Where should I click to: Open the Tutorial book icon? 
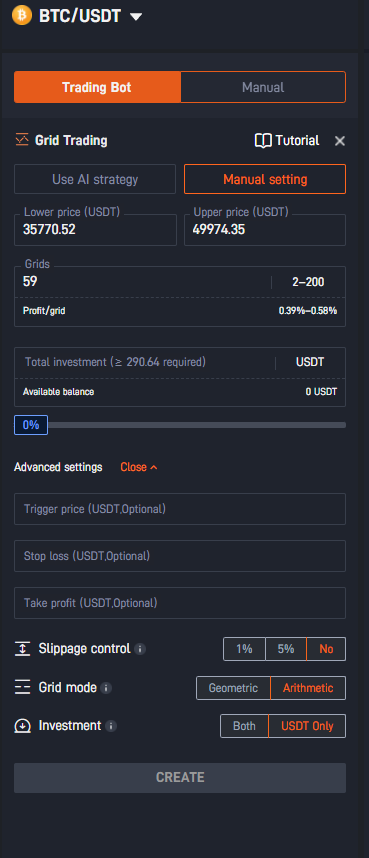[263, 141]
